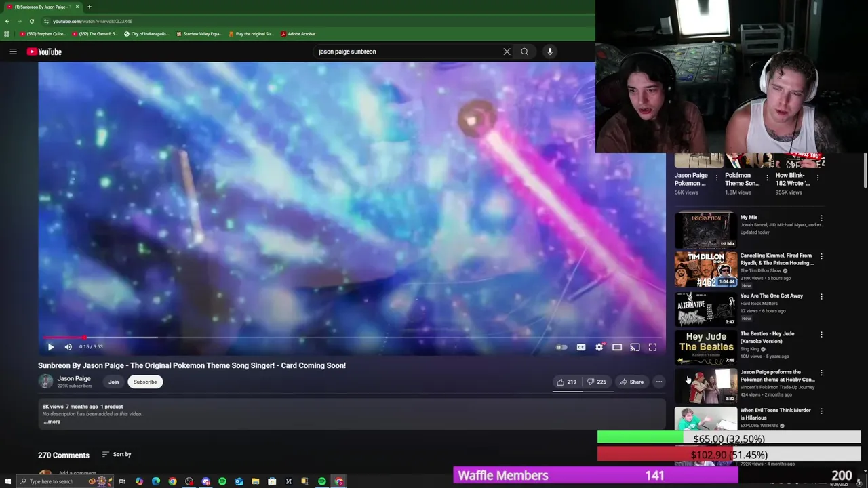Go to the YouTube home logo
The width and height of the screenshot is (868, 488).
[x=44, y=52]
